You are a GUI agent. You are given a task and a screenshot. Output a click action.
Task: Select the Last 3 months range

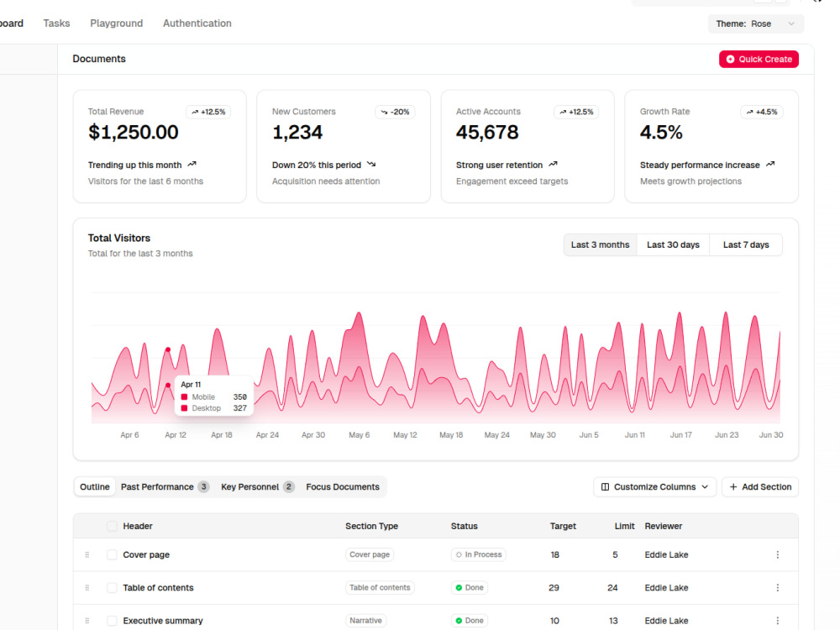click(600, 244)
